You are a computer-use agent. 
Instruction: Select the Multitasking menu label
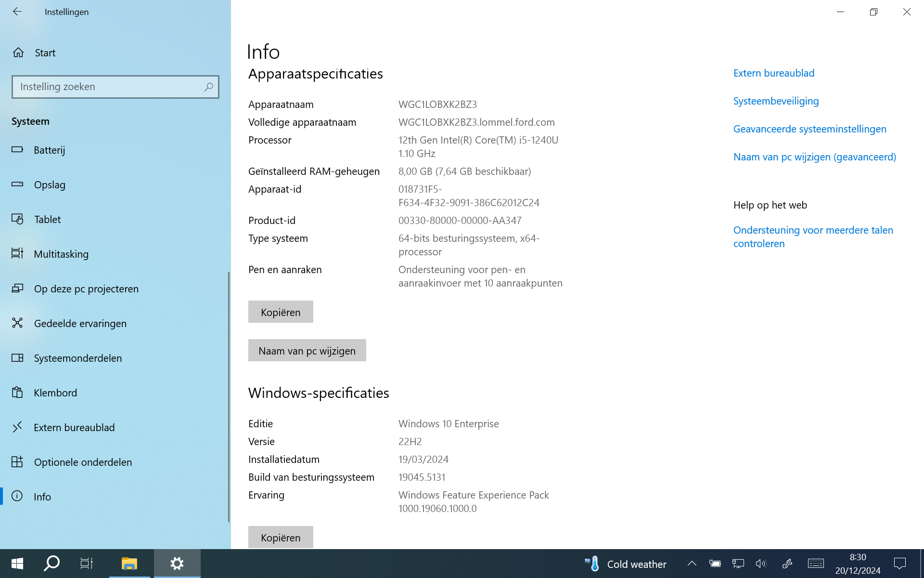61,254
